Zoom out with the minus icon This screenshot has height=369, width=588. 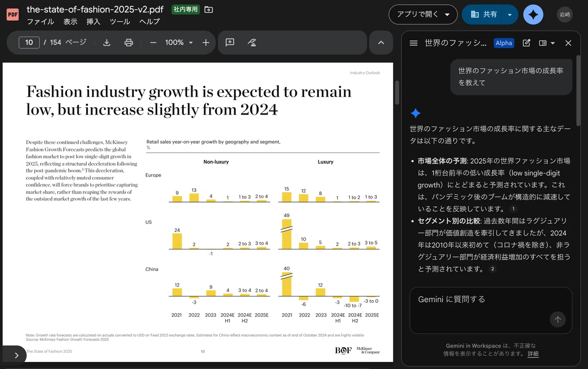[153, 43]
